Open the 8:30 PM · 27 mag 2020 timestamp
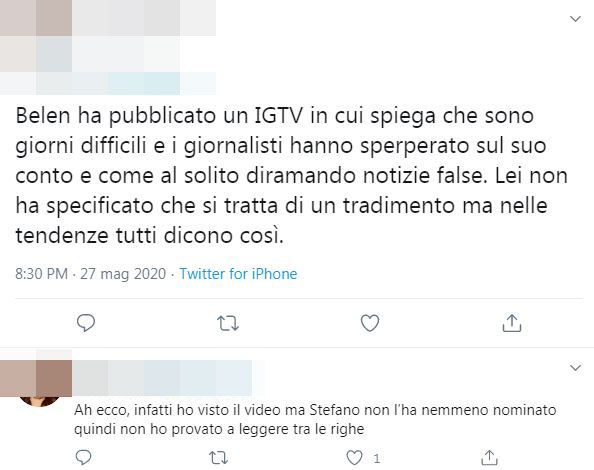Image resolution: width=594 pixels, height=470 pixels. pyautogui.click(x=91, y=273)
